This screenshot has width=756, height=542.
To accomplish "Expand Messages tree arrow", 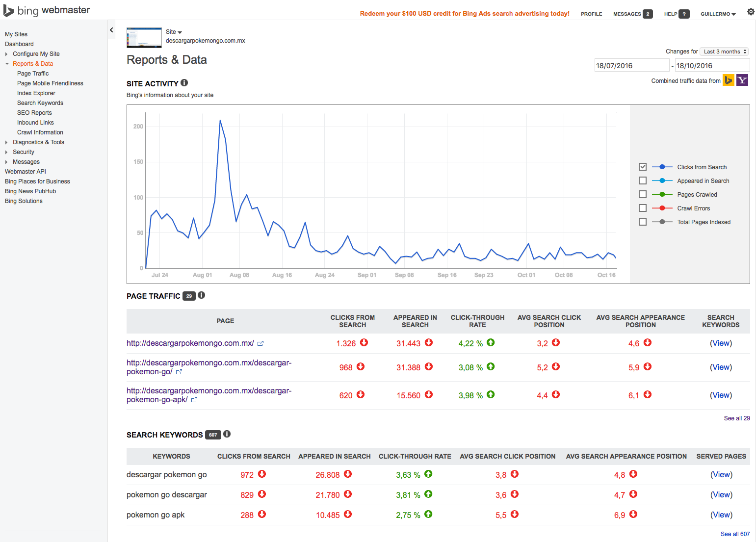I will click(6, 162).
